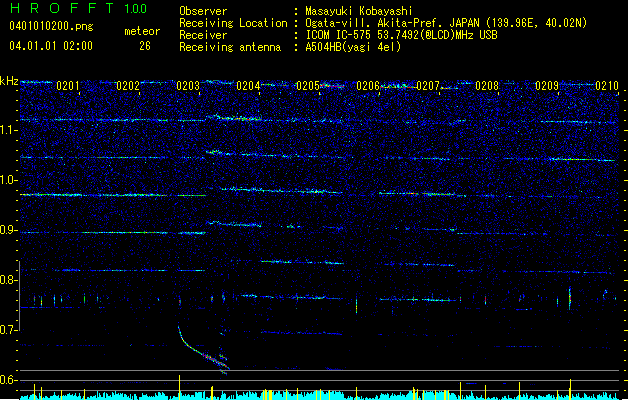Click the 0.8 kHz frequency axis label
629x400 pixels.
tap(9, 280)
